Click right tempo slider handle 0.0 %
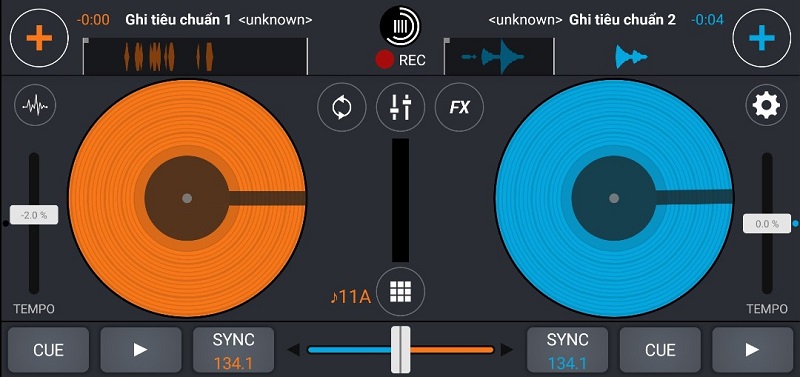 (767, 223)
